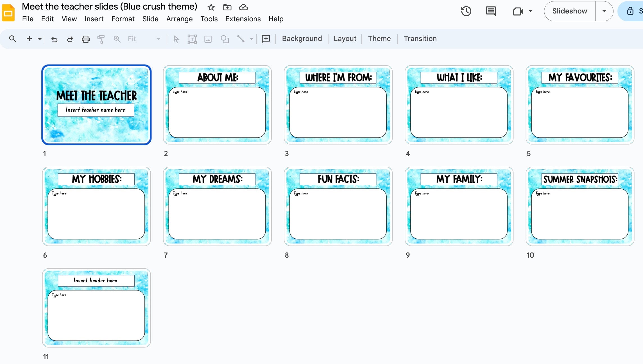Click the redo arrow icon
The height and width of the screenshot is (364, 643).
(x=70, y=39)
